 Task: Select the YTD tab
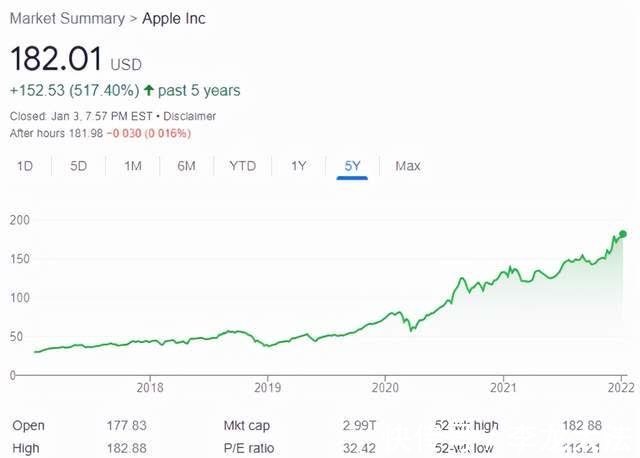[242, 166]
